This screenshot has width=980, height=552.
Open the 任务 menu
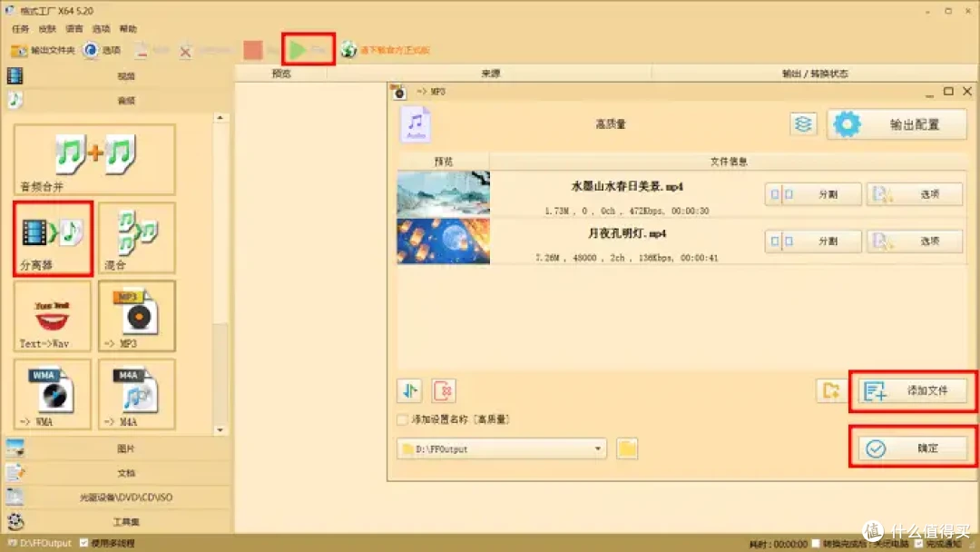pyautogui.click(x=20, y=29)
